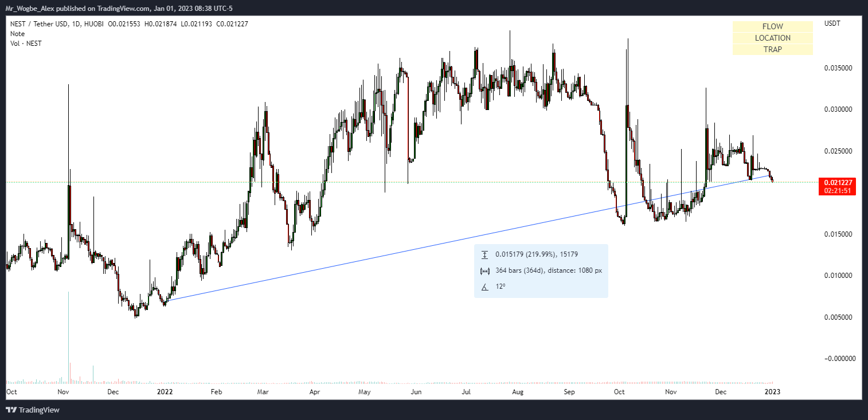
Task: Click the price range icon in measurement box
Action: 485,255
